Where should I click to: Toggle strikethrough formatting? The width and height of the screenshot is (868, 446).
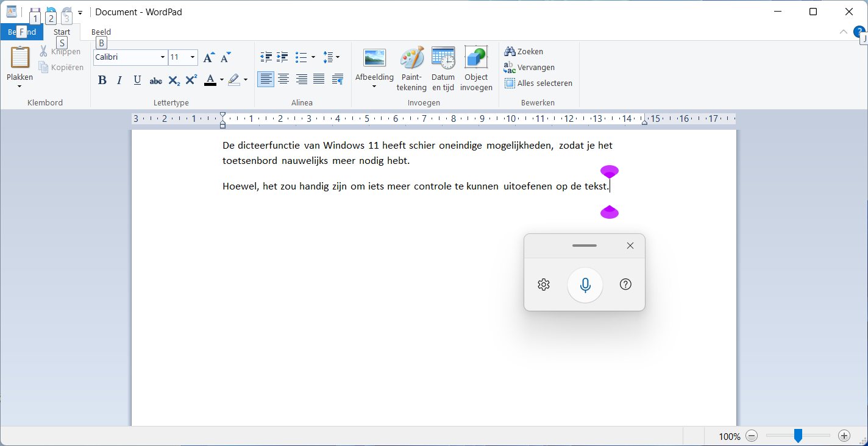[x=156, y=80]
